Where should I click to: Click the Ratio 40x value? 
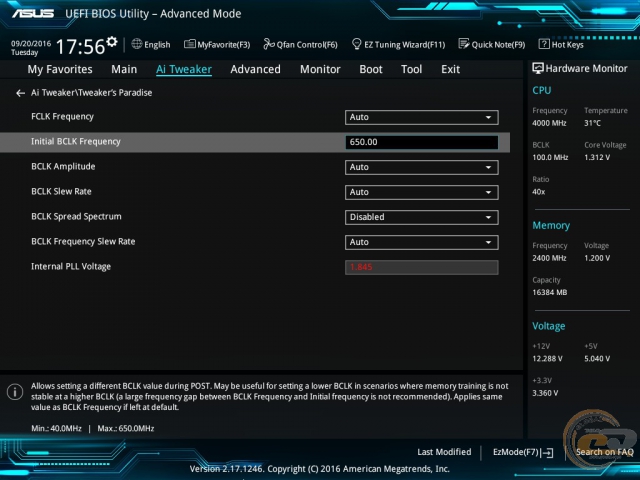539,192
